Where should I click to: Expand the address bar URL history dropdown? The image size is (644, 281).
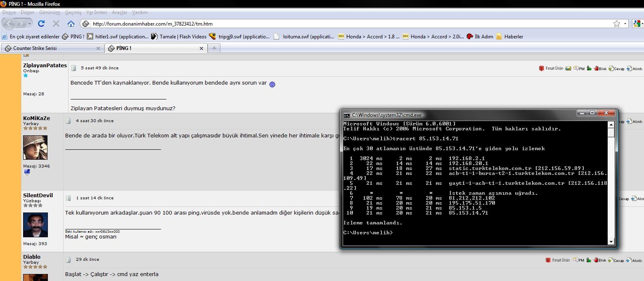[x=625, y=24]
